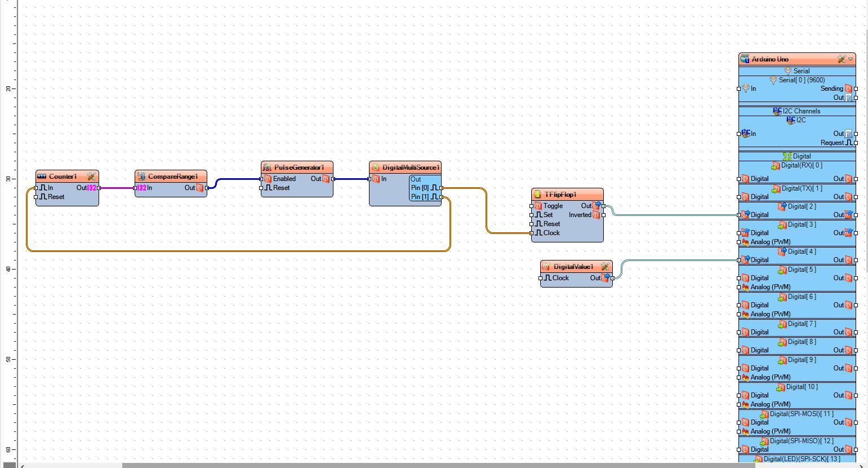The height and width of the screenshot is (468, 868).
Task: Open Arduino Uno settings wrench icon
Action: (x=842, y=59)
